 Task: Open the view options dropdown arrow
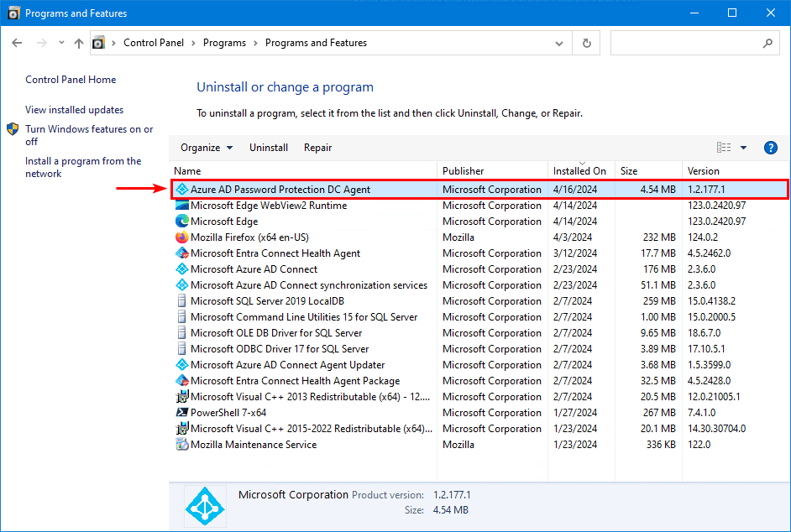743,148
